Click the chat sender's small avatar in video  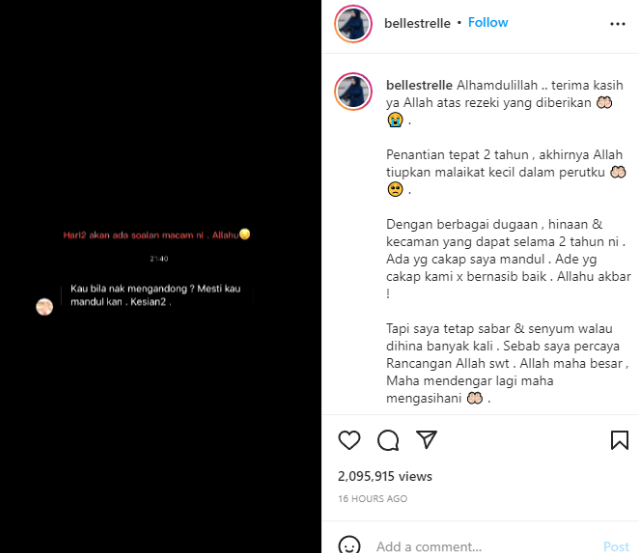click(x=44, y=307)
